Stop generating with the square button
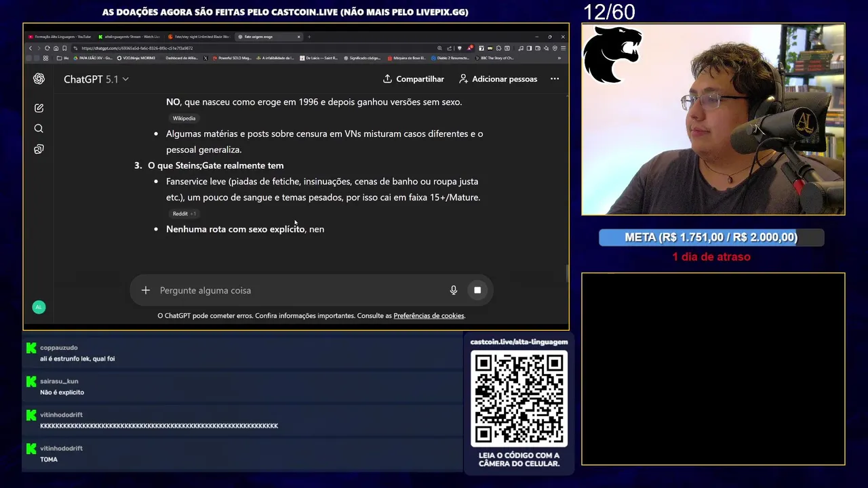The width and height of the screenshot is (868, 488). point(477,290)
